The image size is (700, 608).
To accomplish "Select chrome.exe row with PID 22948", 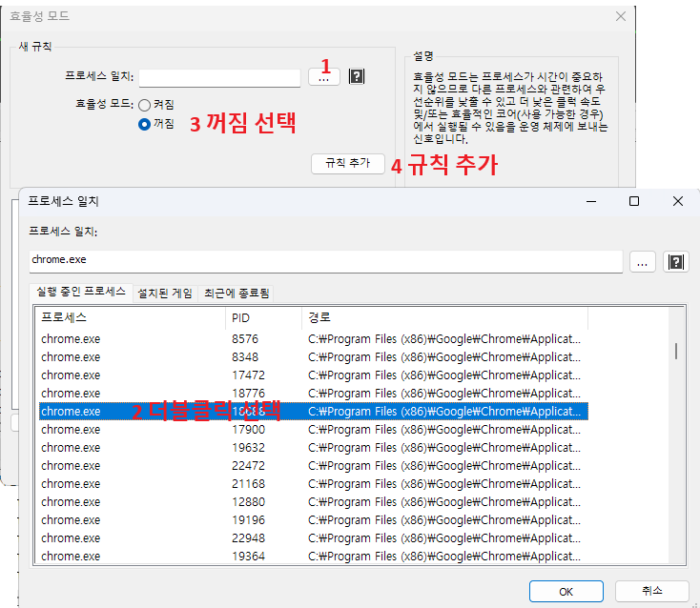I will pyautogui.click(x=314, y=538).
